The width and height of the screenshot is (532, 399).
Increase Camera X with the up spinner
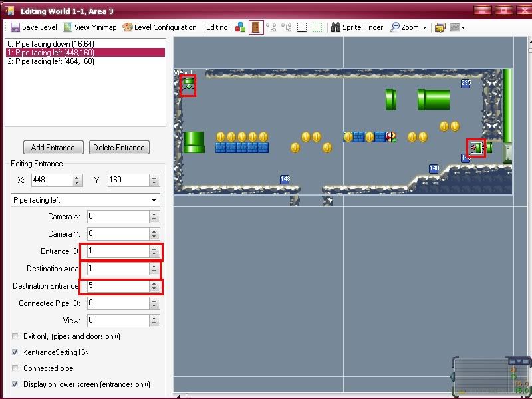tap(154, 213)
